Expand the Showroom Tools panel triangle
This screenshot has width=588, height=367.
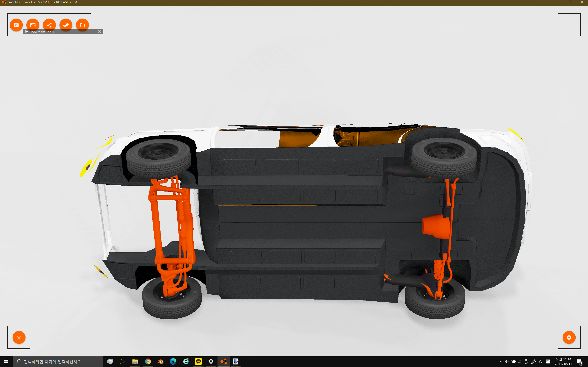tap(26, 32)
